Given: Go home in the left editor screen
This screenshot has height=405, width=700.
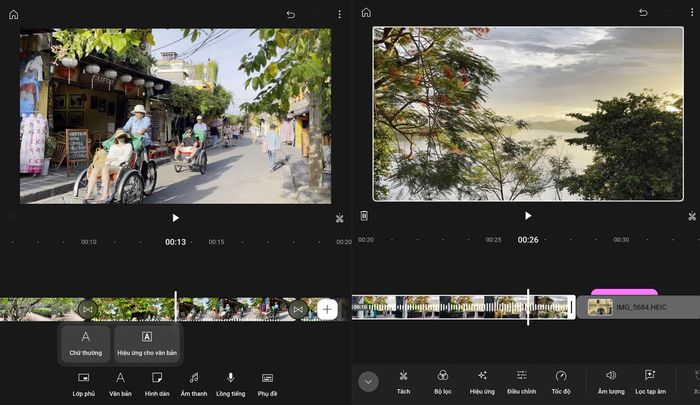Looking at the screenshot, I should coord(14,15).
